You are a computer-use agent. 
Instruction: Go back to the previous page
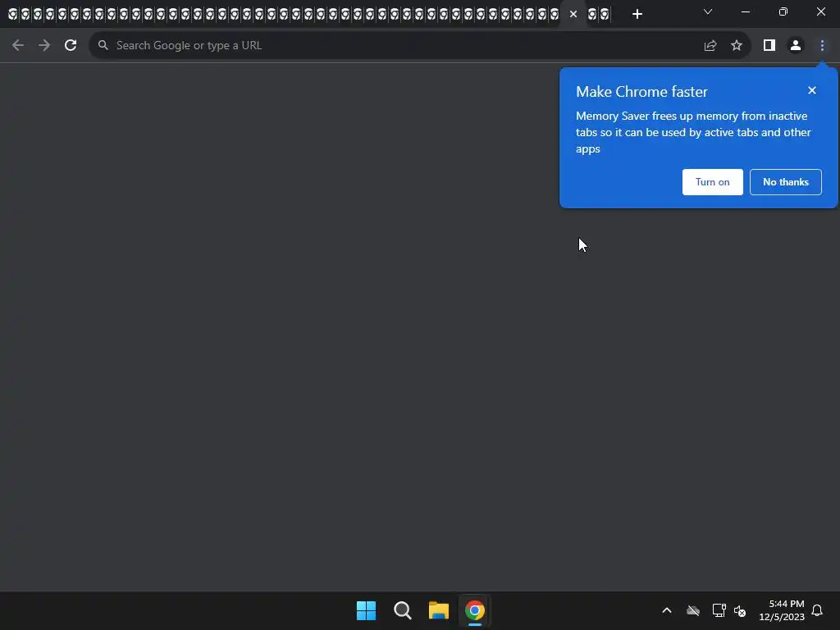18,46
